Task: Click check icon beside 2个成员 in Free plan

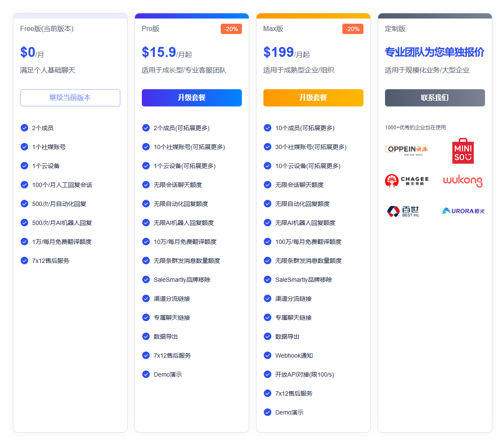Action: click(25, 128)
